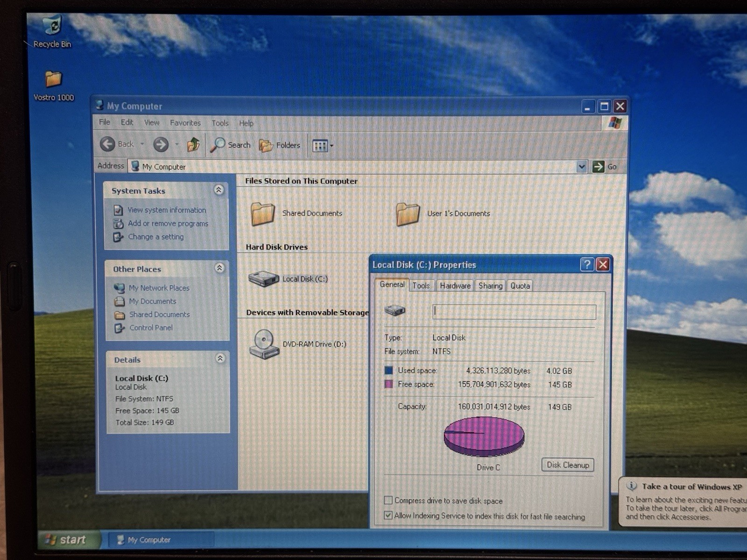Click the Add or remove programs icon
Viewport: 747px width, 560px height.
click(x=119, y=224)
